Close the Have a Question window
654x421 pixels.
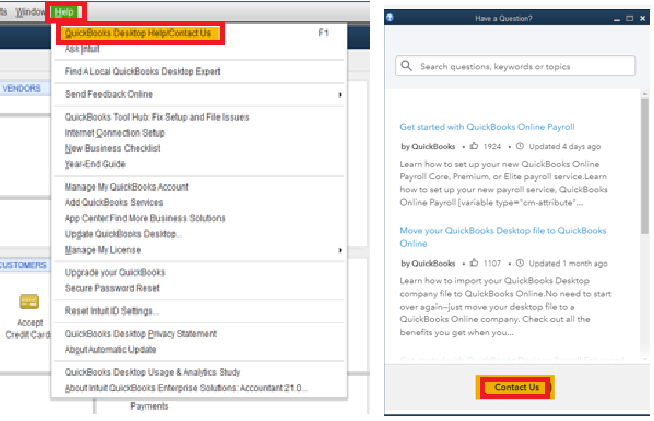point(642,18)
